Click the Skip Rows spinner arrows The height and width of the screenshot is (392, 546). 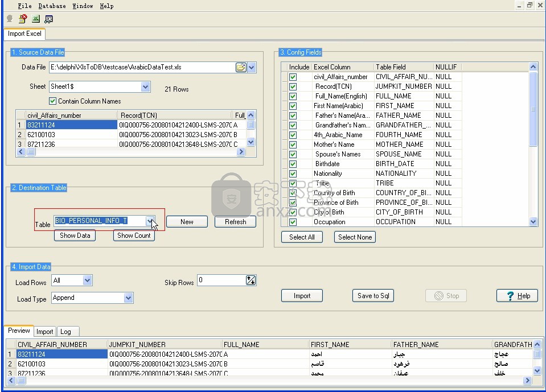click(x=251, y=280)
